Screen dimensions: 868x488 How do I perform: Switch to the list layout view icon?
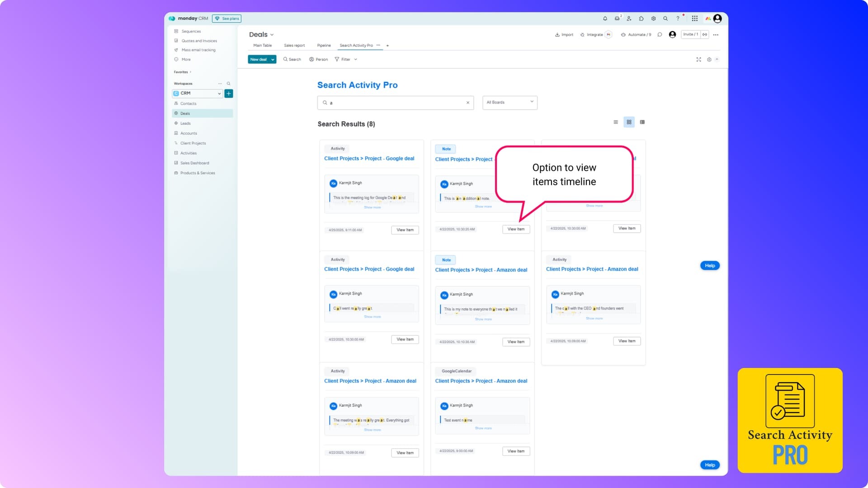coord(616,122)
